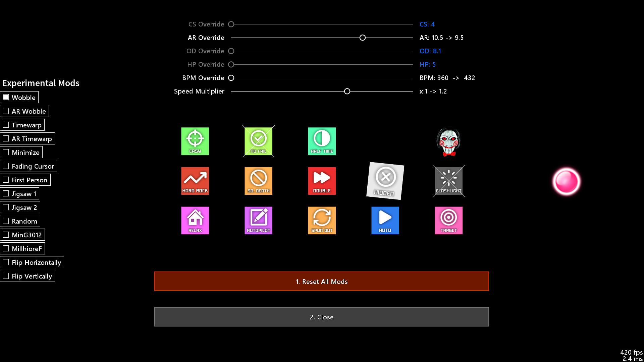This screenshot has height=362, width=644.
Task: Select the Auto mod
Action: pos(385,220)
